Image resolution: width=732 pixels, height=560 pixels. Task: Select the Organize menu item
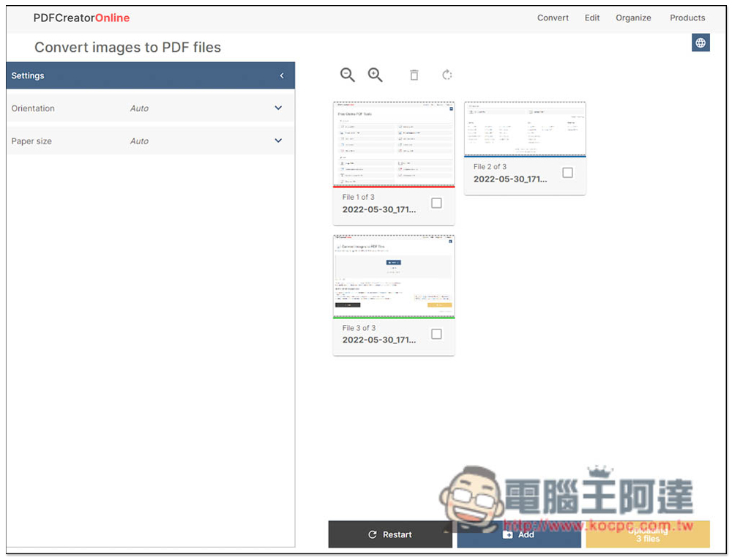pos(633,18)
